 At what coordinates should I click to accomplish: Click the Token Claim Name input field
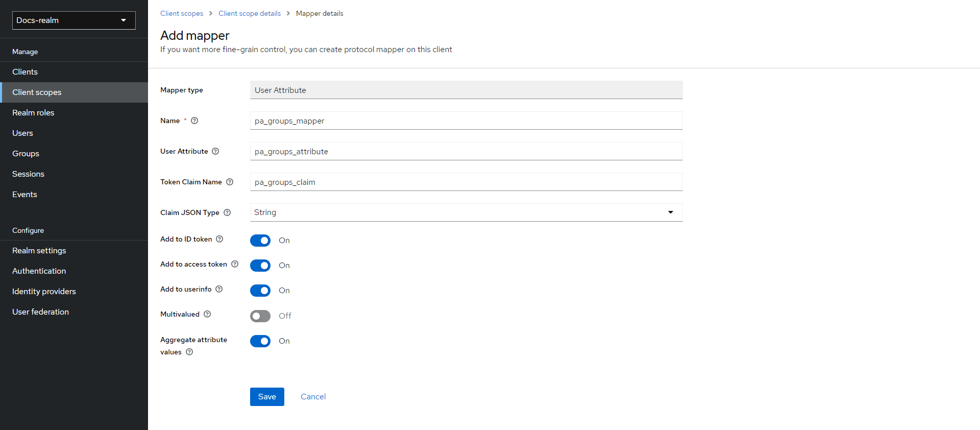click(466, 182)
